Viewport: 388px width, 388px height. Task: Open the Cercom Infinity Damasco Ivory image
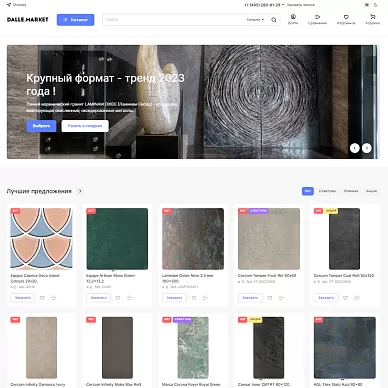click(x=41, y=348)
